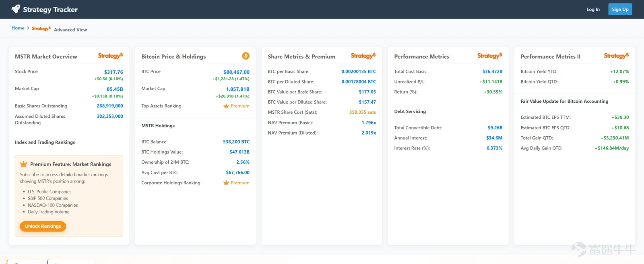This screenshot has width=644, height=264.
Task: Open Premium link for Top Assets Ranking
Action: [x=240, y=106]
